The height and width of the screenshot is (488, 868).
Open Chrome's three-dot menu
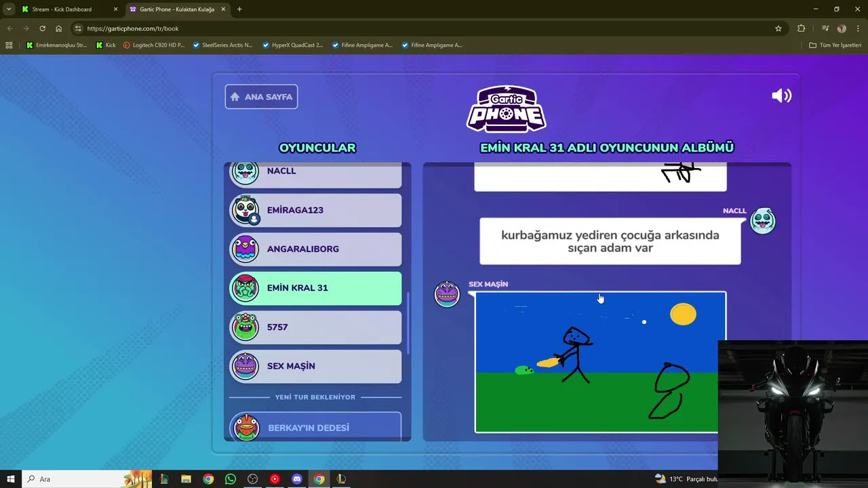[x=858, y=28]
